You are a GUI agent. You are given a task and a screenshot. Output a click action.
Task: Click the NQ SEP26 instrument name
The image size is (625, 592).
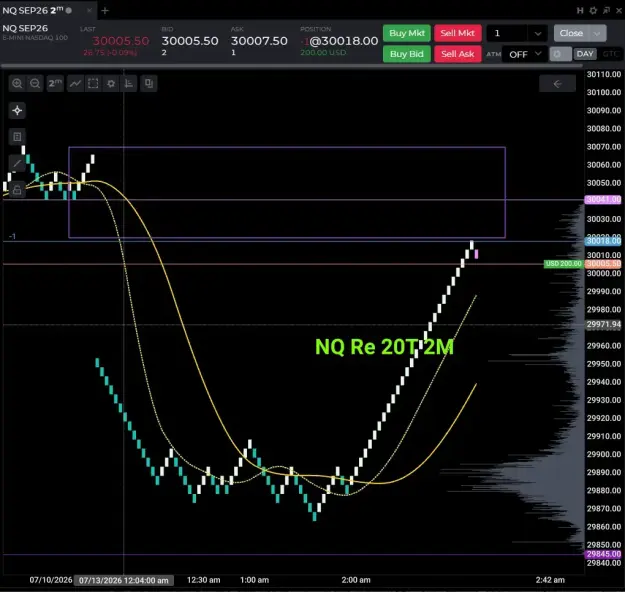(25, 28)
